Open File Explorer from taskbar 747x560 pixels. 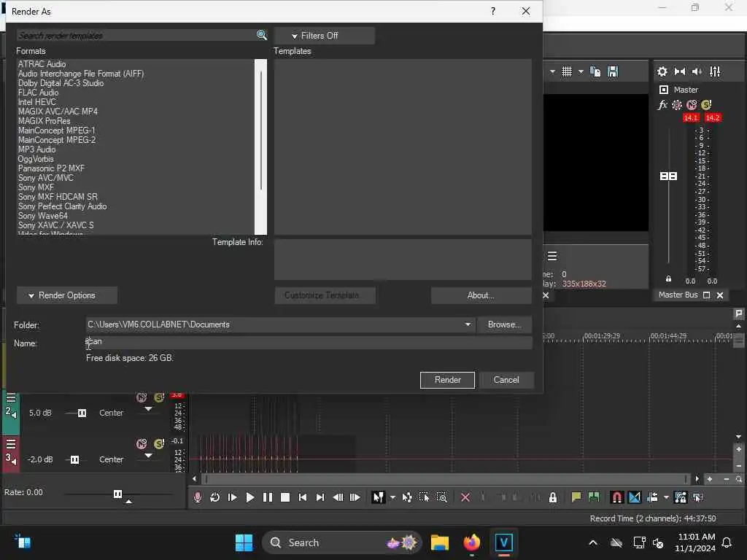(439, 542)
